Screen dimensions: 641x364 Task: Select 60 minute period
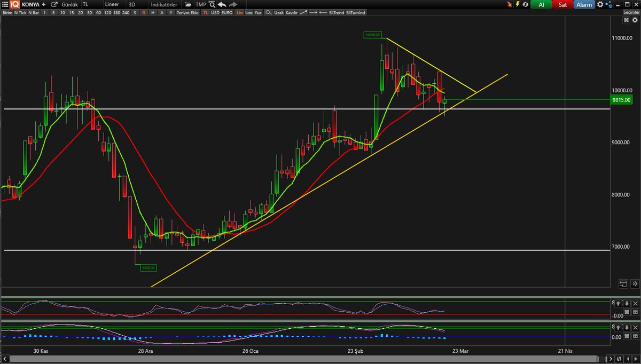98,12
